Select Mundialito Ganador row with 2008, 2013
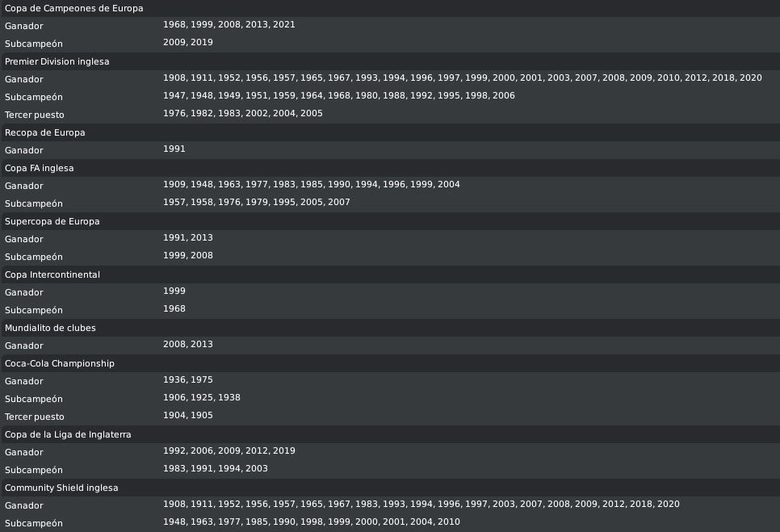Screen dimensions: 780x532 [x=187, y=345]
